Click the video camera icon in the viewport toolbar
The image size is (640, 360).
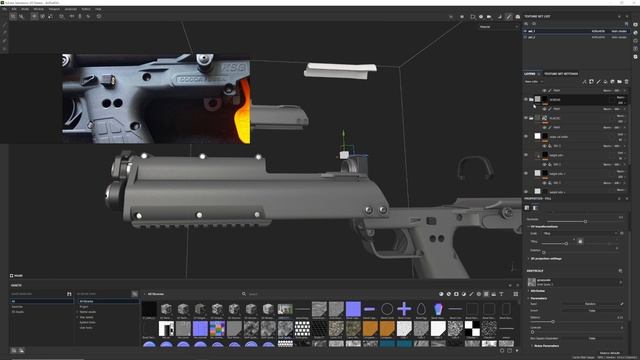[489, 17]
